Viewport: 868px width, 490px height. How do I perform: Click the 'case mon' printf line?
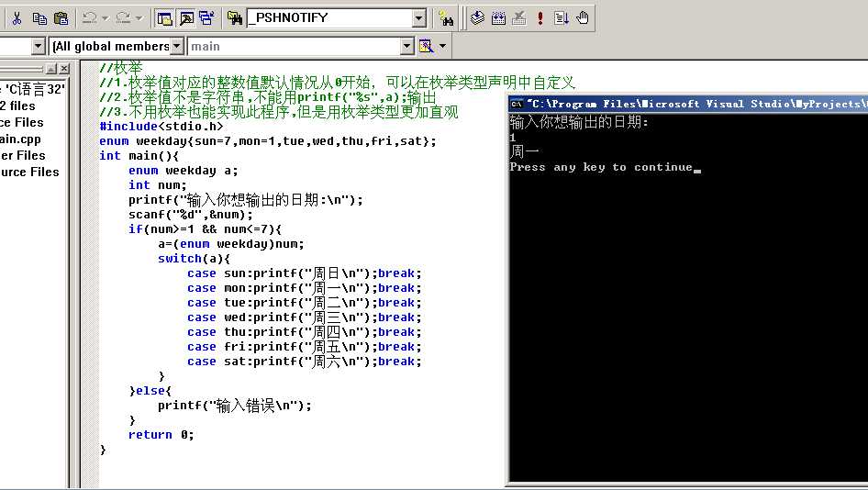point(305,287)
